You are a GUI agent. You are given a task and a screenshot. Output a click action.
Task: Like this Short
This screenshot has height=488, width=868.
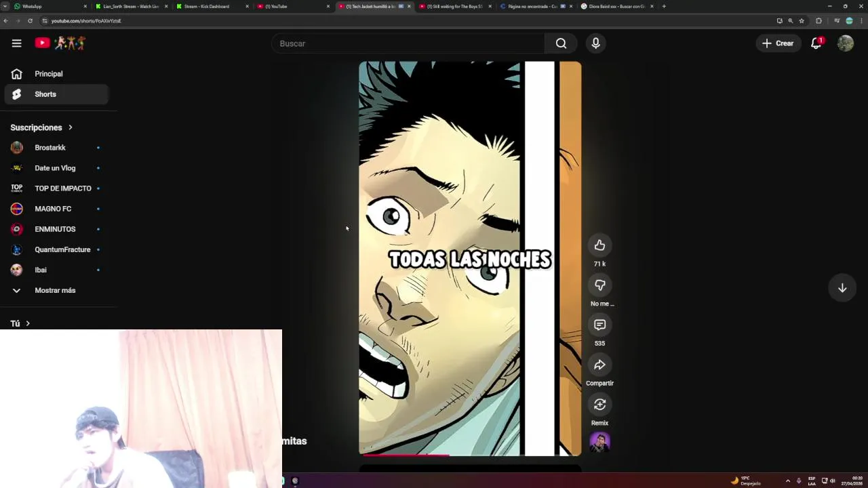599,245
